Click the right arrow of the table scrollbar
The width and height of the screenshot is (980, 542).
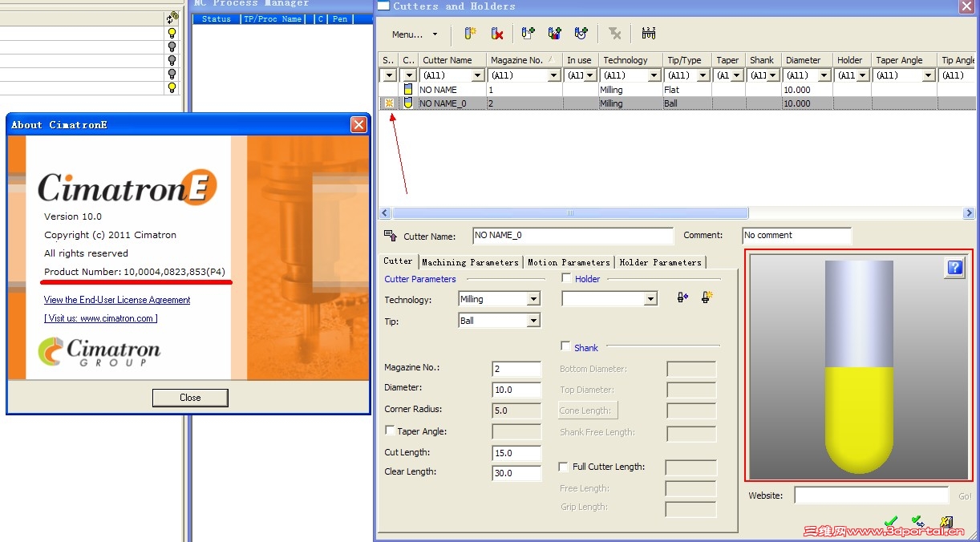tap(970, 213)
